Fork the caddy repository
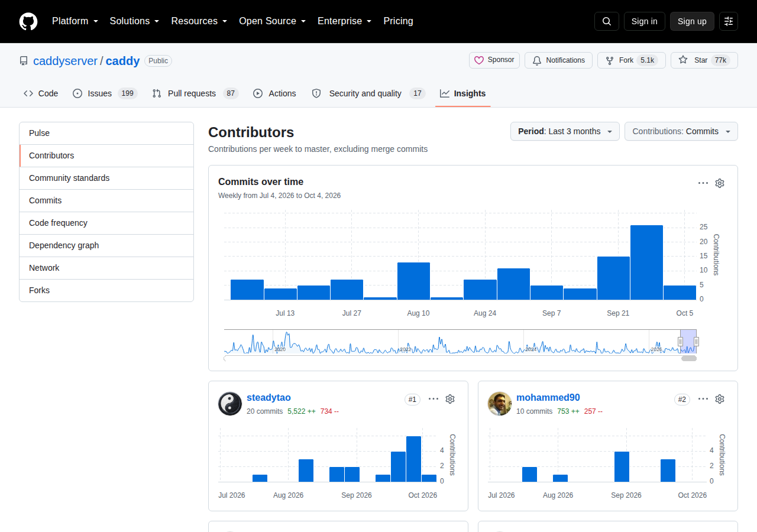The width and height of the screenshot is (757, 532). pyautogui.click(x=631, y=60)
